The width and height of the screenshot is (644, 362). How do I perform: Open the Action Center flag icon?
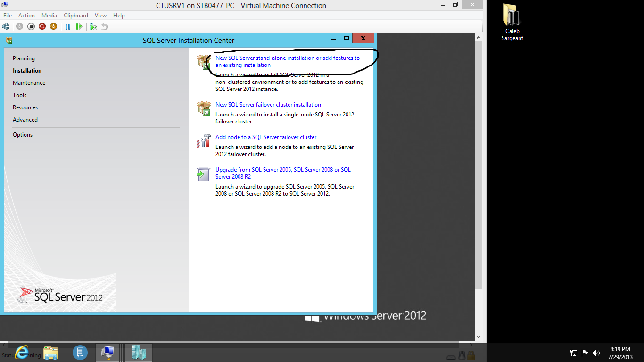(x=585, y=353)
